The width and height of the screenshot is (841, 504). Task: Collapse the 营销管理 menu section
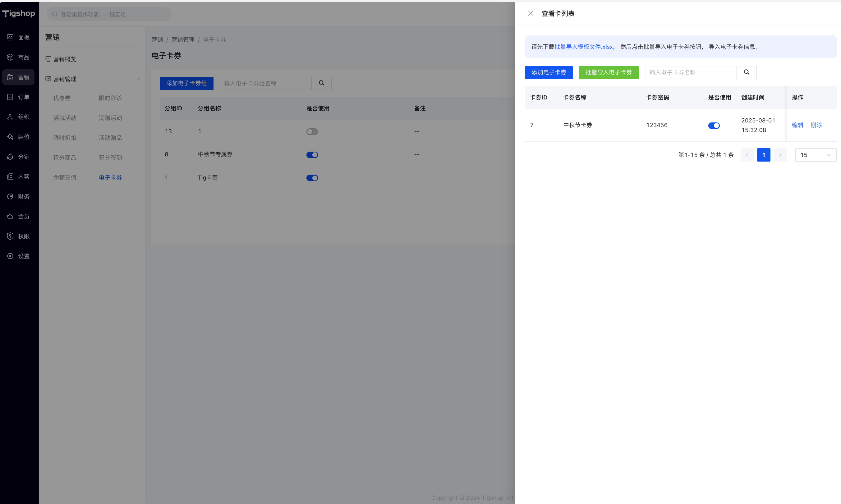pos(138,79)
